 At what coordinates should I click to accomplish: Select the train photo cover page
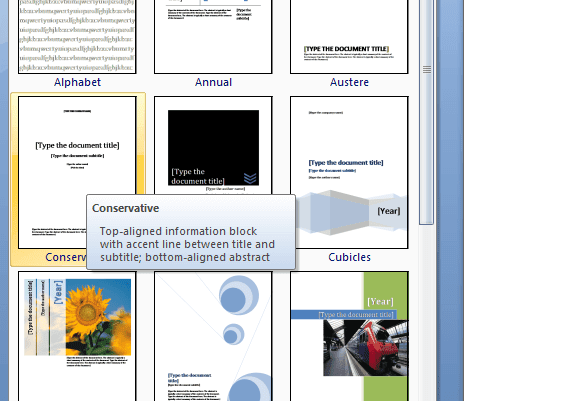(349, 336)
